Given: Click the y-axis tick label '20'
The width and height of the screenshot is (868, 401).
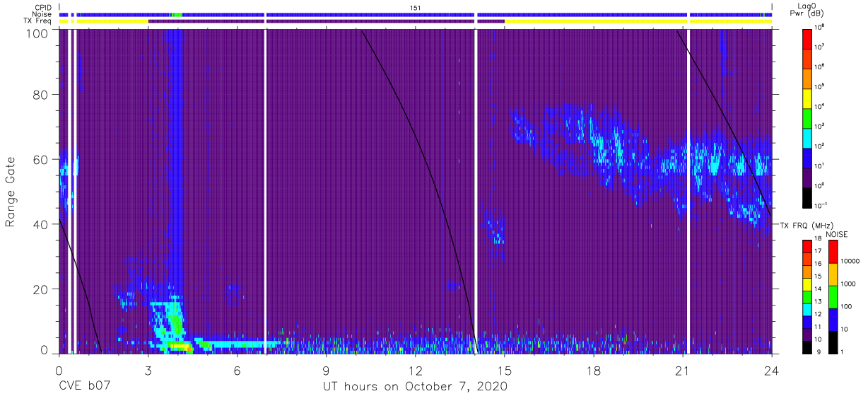Looking at the screenshot, I should [41, 289].
